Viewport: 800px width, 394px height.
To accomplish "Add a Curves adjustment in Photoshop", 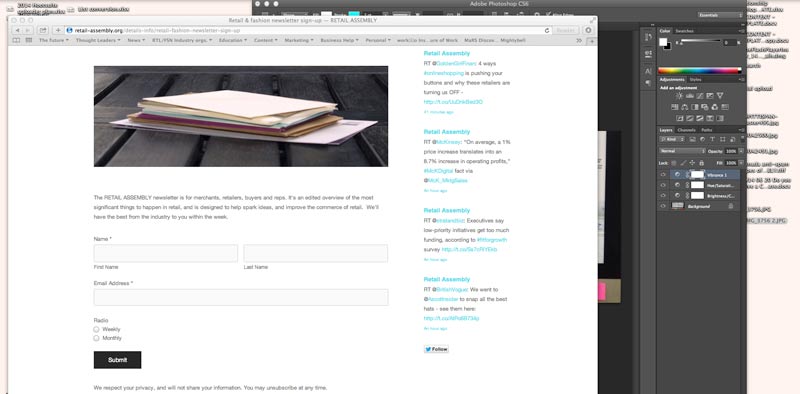I will (x=699, y=96).
